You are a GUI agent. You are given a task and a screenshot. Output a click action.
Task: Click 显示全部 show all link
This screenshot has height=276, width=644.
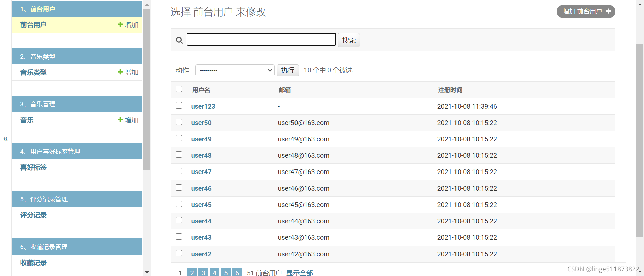(x=300, y=273)
